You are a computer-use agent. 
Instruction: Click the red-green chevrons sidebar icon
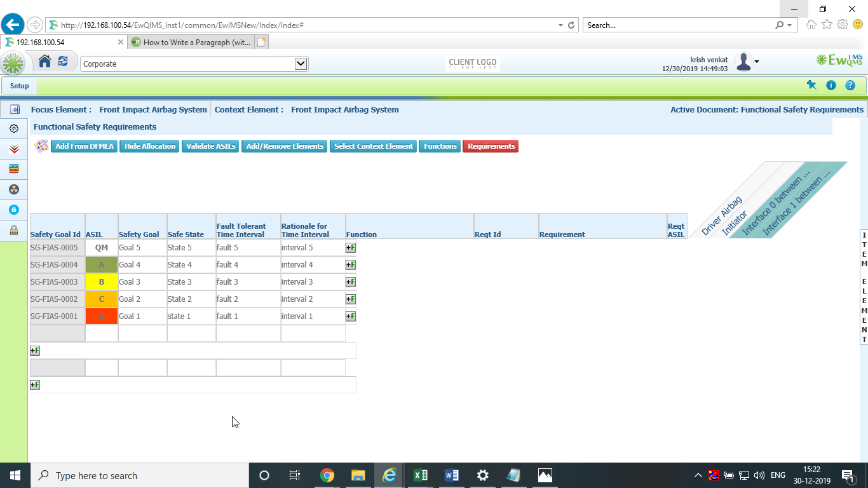(14, 149)
